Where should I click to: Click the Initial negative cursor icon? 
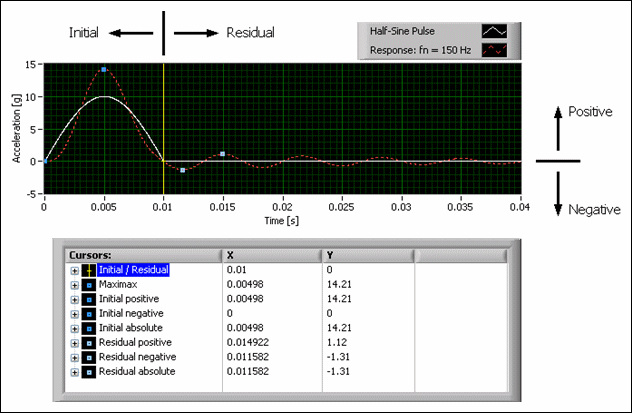click(88, 313)
